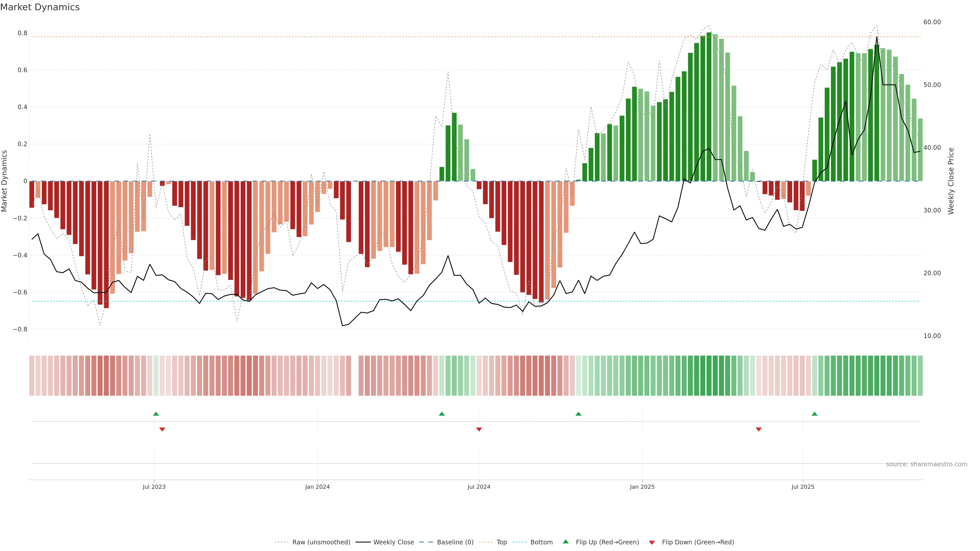Click the Flip Up triangle near Jul 2023
980x551 pixels.
156,414
